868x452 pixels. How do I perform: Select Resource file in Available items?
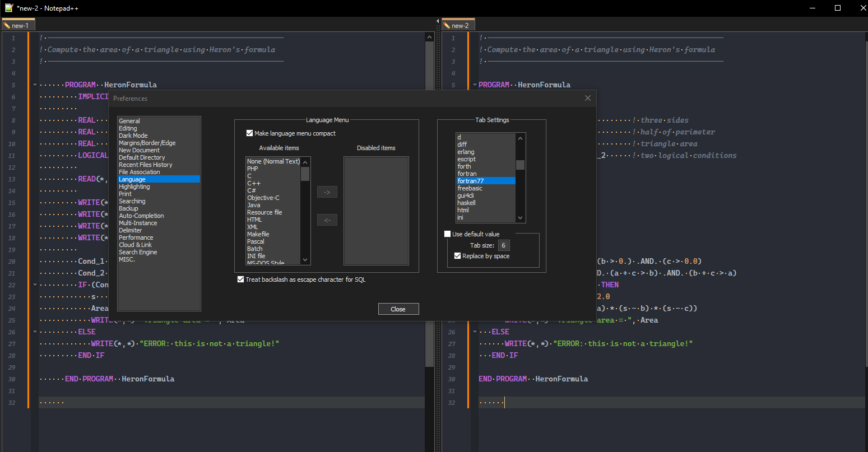click(273, 212)
